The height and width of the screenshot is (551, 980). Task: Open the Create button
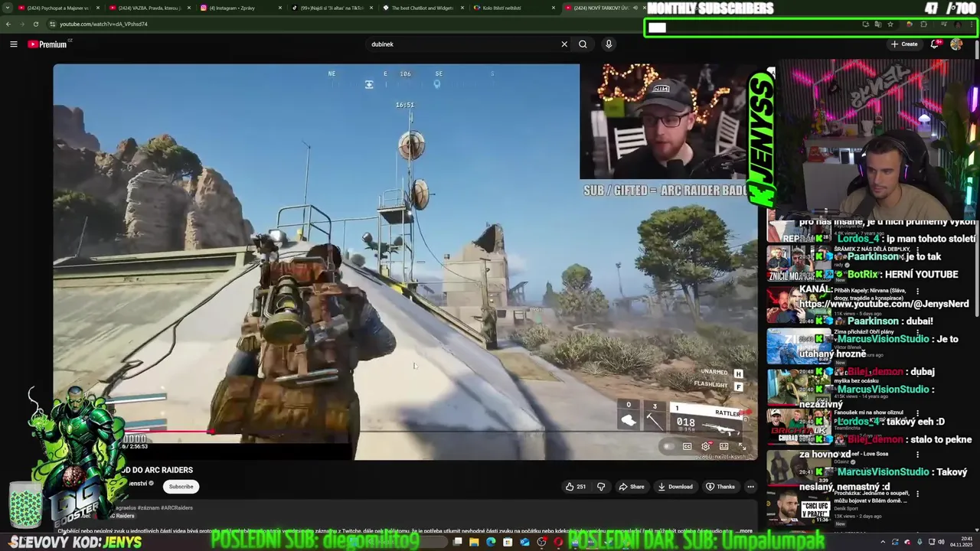904,44
